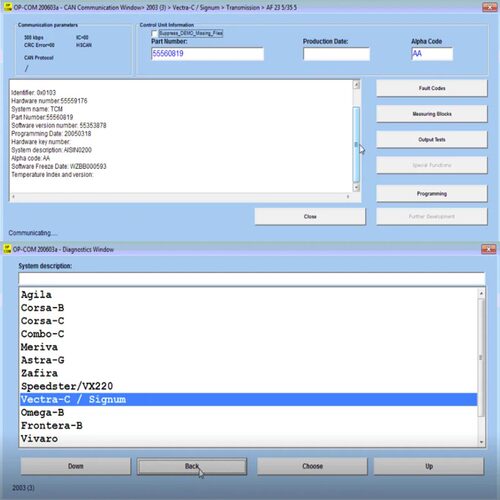Screen dimensions: 500x500
Task: Click the Part Number input field
Action: (207, 54)
